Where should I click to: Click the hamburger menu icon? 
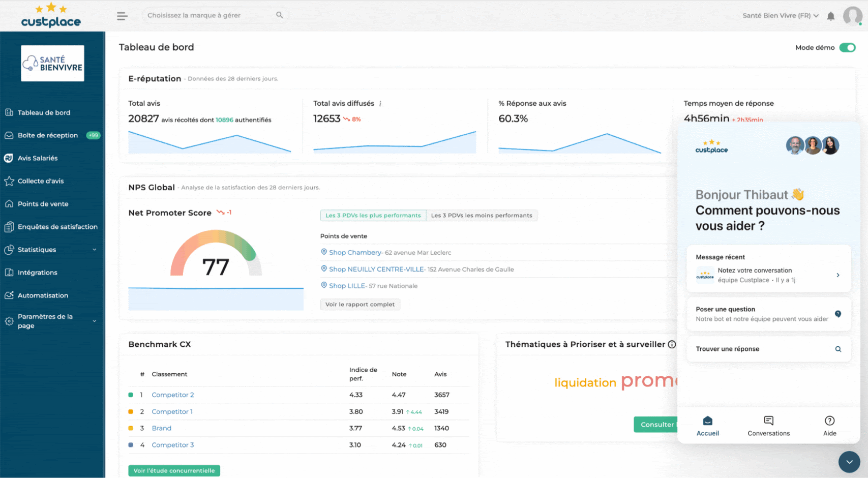tap(122, 16)
